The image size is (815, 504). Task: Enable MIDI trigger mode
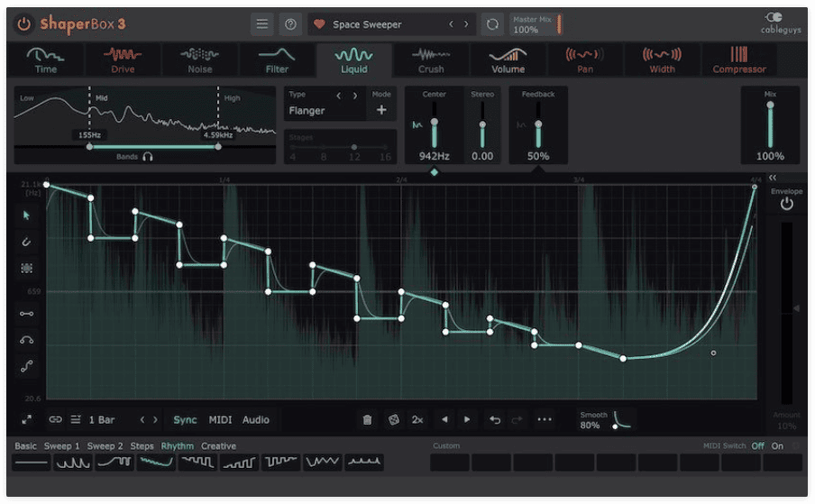(220, 420)
